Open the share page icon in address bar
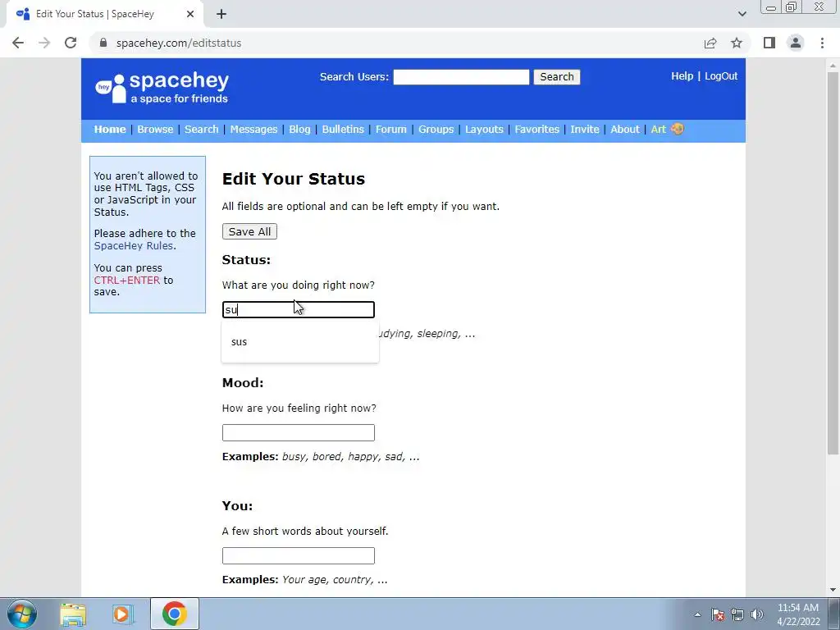The image size is (840, 630). (710, 43)
